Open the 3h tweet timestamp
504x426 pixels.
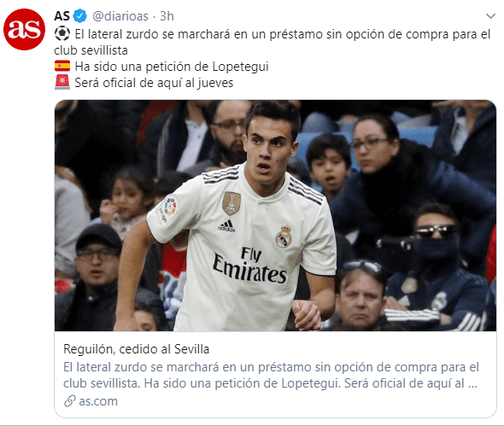point(167,16)
